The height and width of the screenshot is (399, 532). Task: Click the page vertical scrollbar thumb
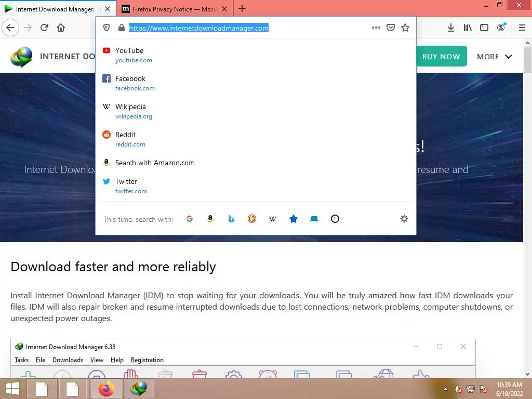tap(527, 60)
